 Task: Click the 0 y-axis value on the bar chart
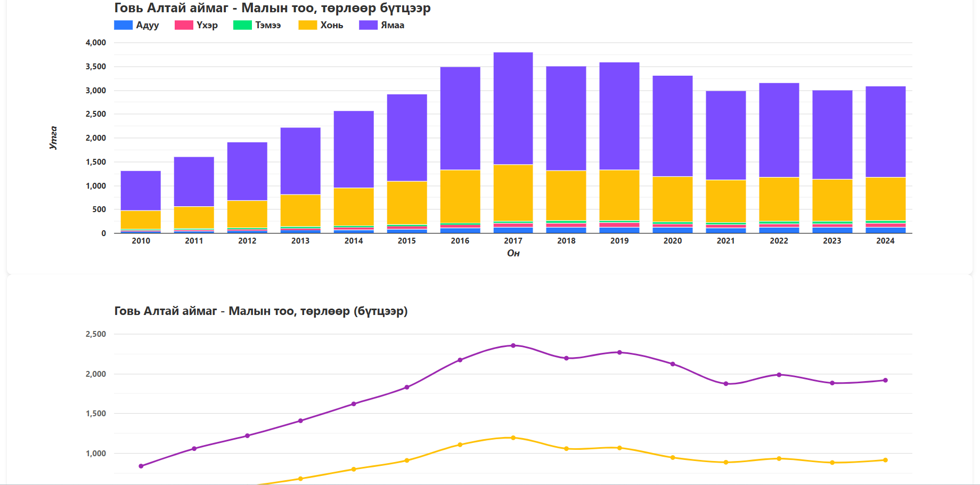(104, 233)
